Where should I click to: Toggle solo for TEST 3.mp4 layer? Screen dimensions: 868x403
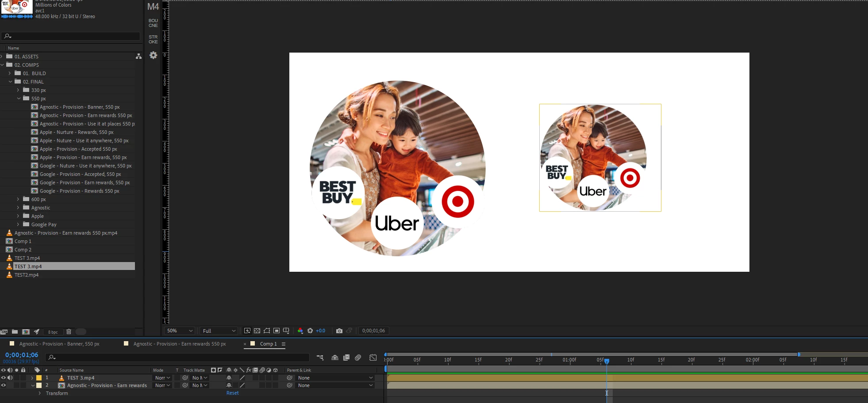(16, 378)
